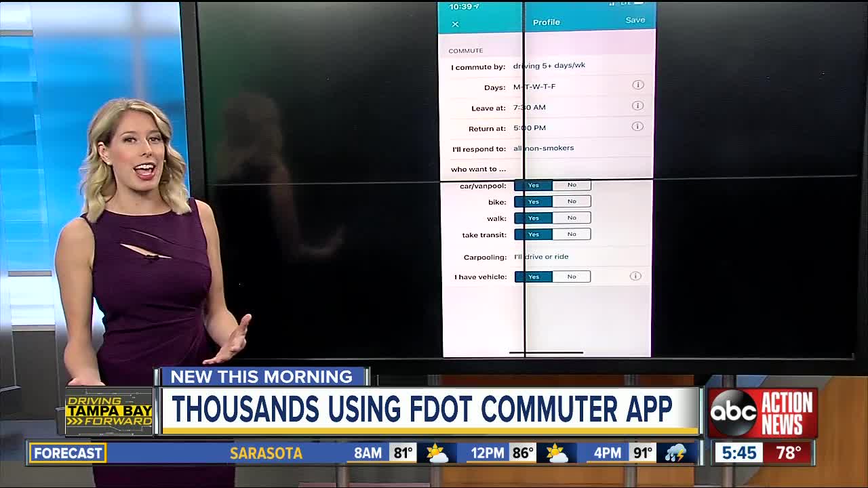Click the Profile title in header
Screen dimensions: 868x488
(x=546, y=22)
